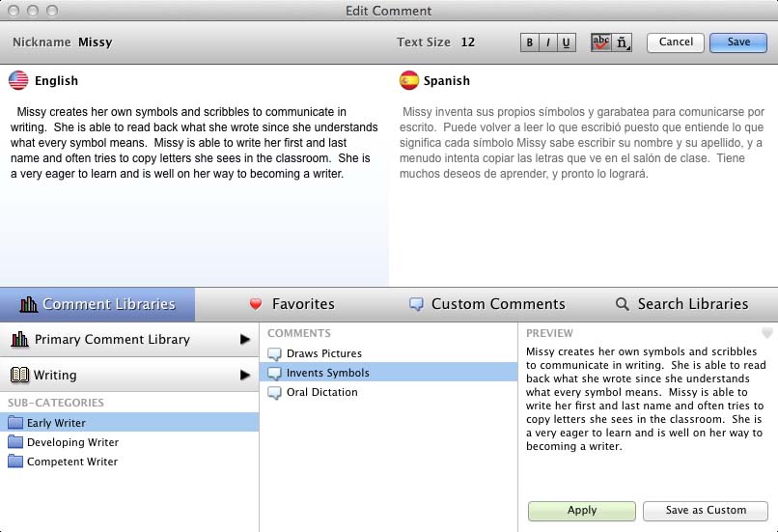This screenshot has width=778, height=532.
Task: Expand the Primary Comment Library arrow
Action: 245,340
